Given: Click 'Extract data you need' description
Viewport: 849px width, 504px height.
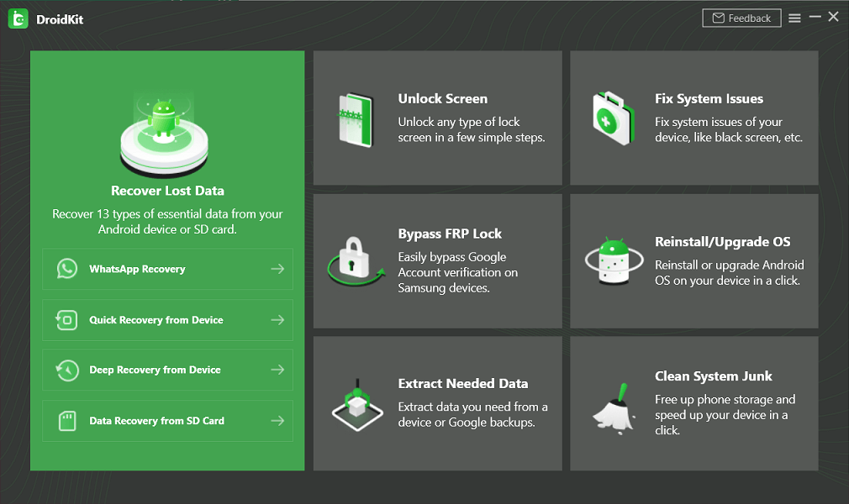Looking at the screenshot, I should tap(472, 414).
